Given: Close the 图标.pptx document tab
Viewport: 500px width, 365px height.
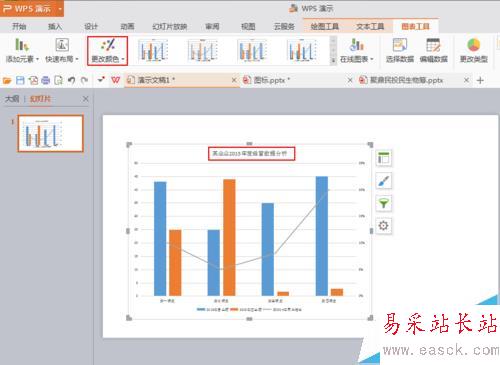Looking at the screenshot, I should pos(350,80).
